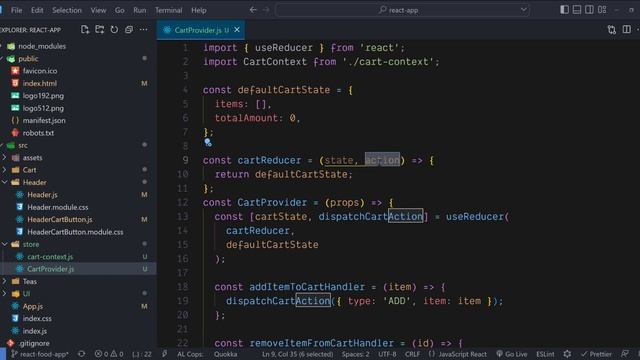This screenshot has height=360, width=640.
Task: Open the Terminal menu
Action: (169, 10)
